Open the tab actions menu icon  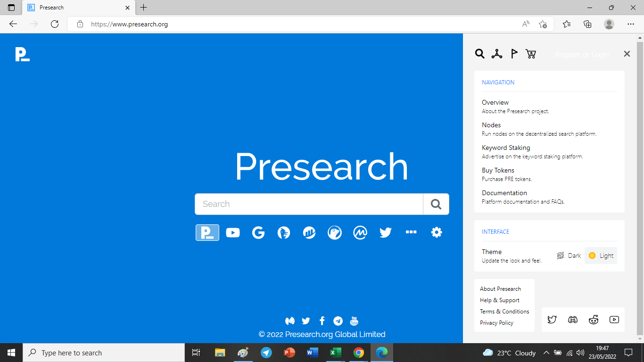click(x=11, y=8)
